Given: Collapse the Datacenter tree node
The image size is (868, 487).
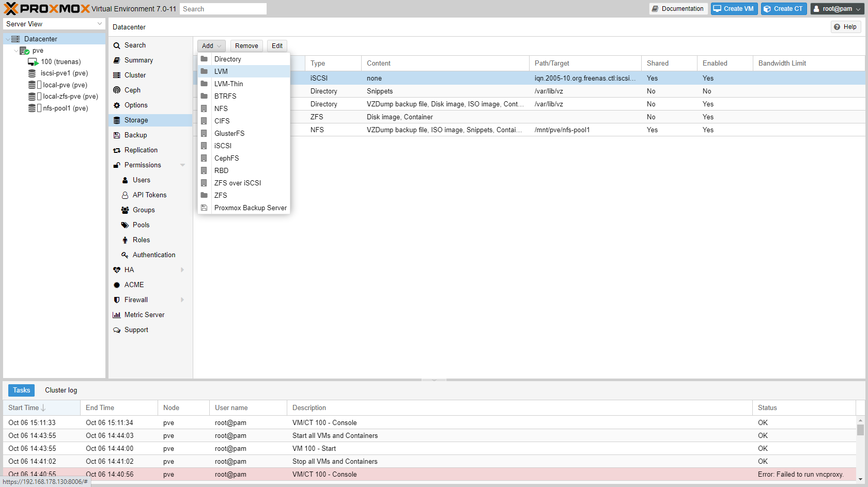Looking at the screenshot, I should (7, 39).
